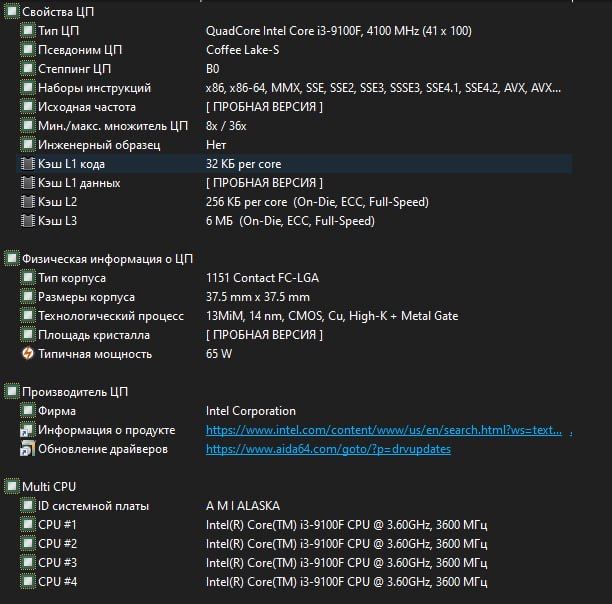Click the icon beside the "Multi CPU" header

(11, 487)
